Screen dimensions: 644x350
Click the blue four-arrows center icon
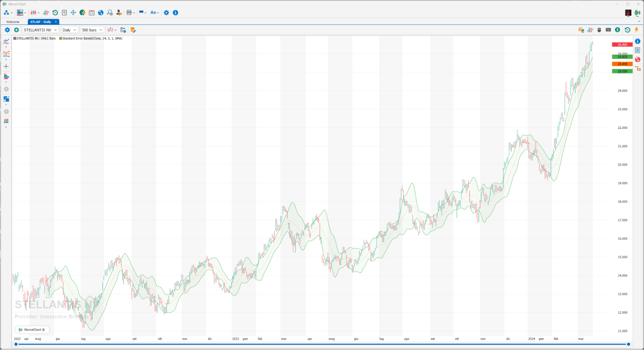click(73, 13)
